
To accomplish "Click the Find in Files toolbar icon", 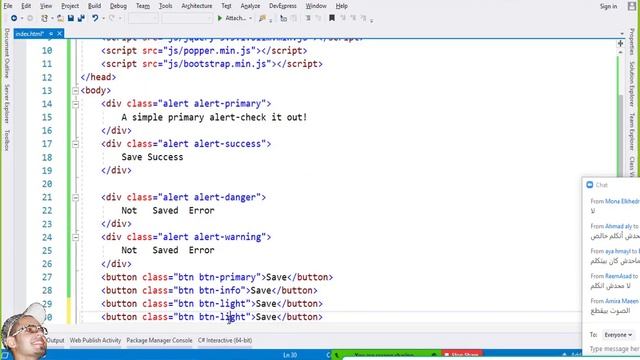I will coord(262,18).
